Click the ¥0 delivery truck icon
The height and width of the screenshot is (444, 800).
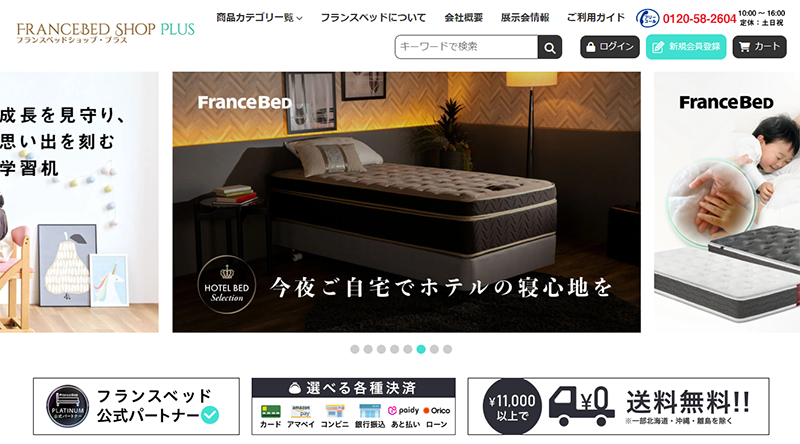[x=581, y=406]
